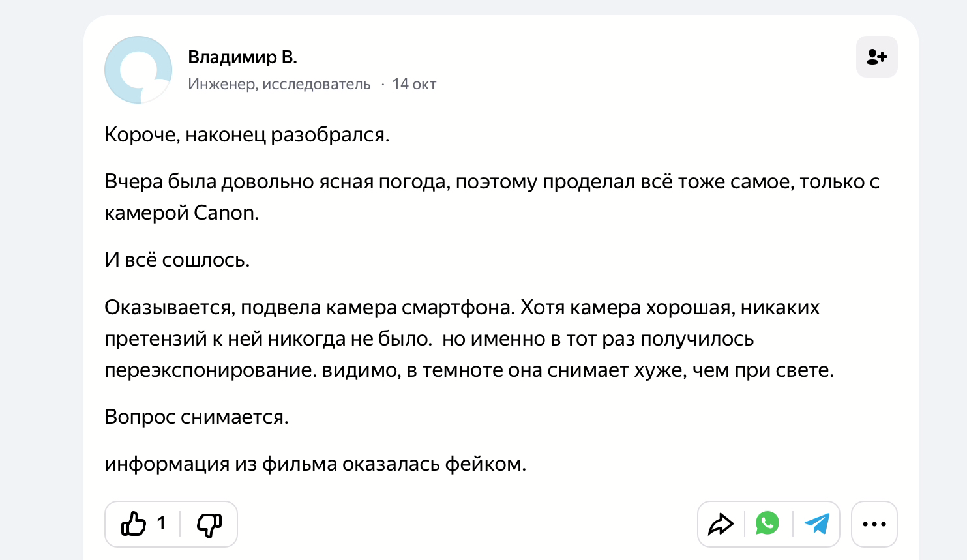The width and height of the screenshot is (967, 560).
Task: Open the Владимир В. author name link
Action: click(x=243, y=57)
